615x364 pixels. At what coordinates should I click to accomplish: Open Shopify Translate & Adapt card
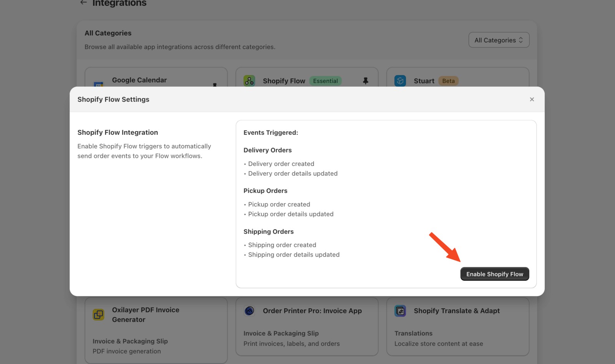click(458, 326)
